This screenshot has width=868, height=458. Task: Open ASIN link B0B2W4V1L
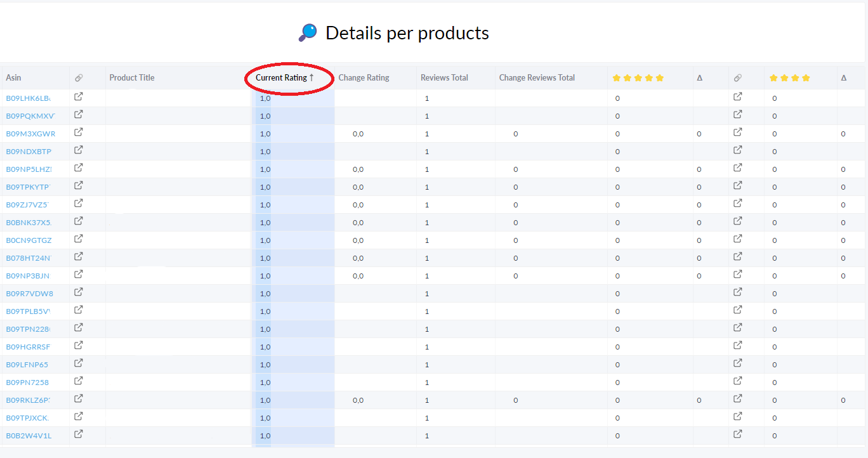tap(29, 435)
